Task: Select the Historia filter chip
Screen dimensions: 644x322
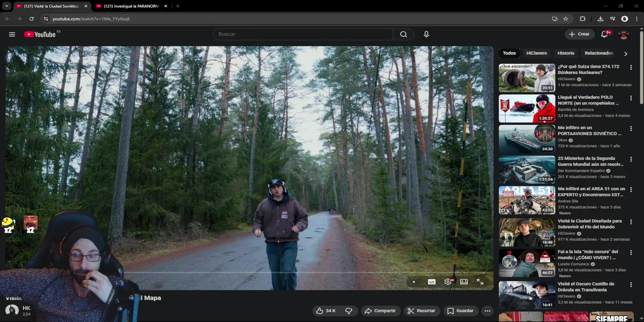Action: point(566,53)
